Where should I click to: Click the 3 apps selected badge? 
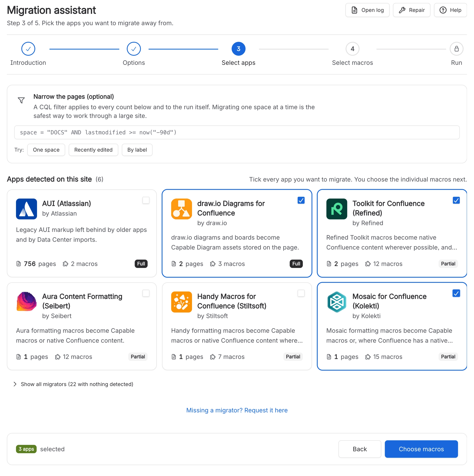pos(26,449)
